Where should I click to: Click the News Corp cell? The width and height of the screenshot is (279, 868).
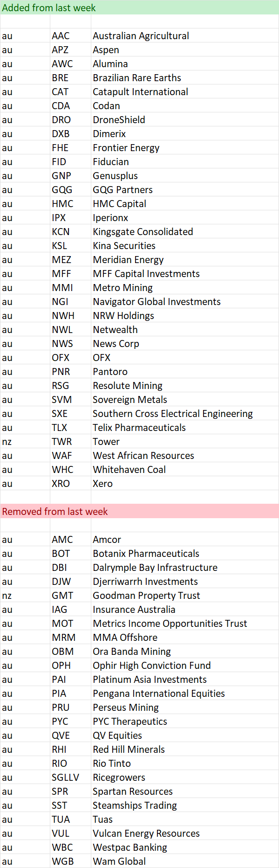(x=185, y=343)
